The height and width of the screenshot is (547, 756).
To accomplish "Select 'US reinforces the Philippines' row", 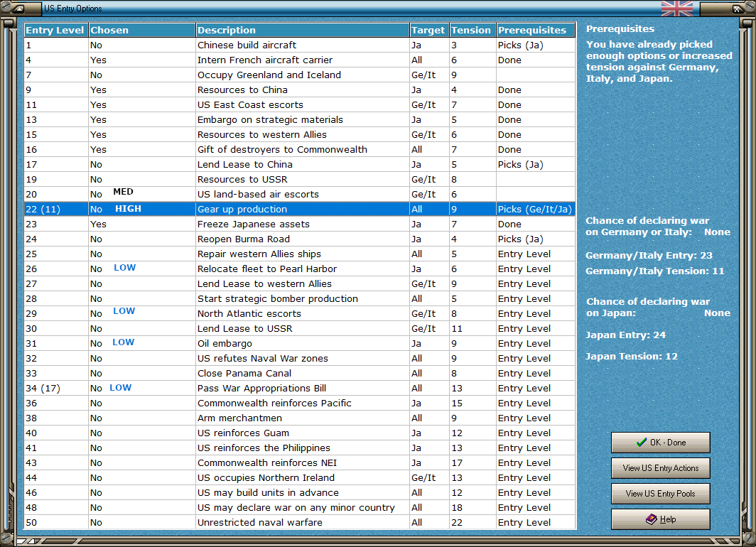I will coord(300,448).
